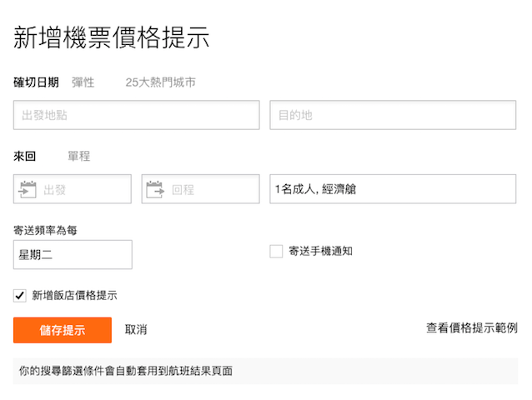
Task: Open the 1名成人, 經濟艙 passenger dropdown
Action: click(x=393, y=189)
